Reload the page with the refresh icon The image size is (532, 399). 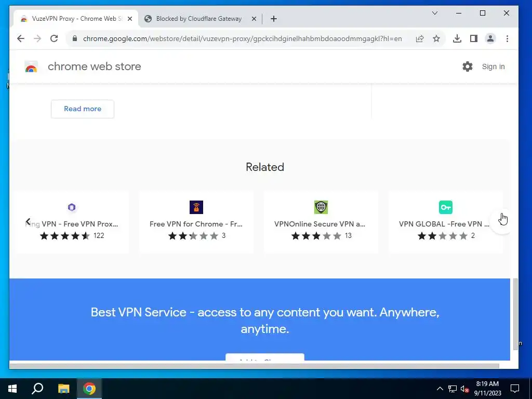coord(54,38)
